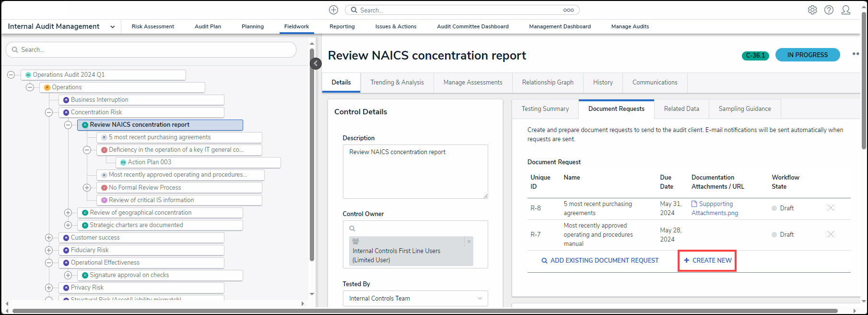The width and height of the screenshot is (868, 315).
Task: Click the tree search input field
Action: pos(151,50)
